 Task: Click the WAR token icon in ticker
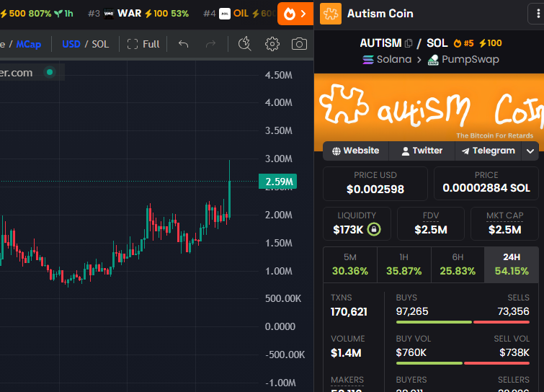click(109, 14)
